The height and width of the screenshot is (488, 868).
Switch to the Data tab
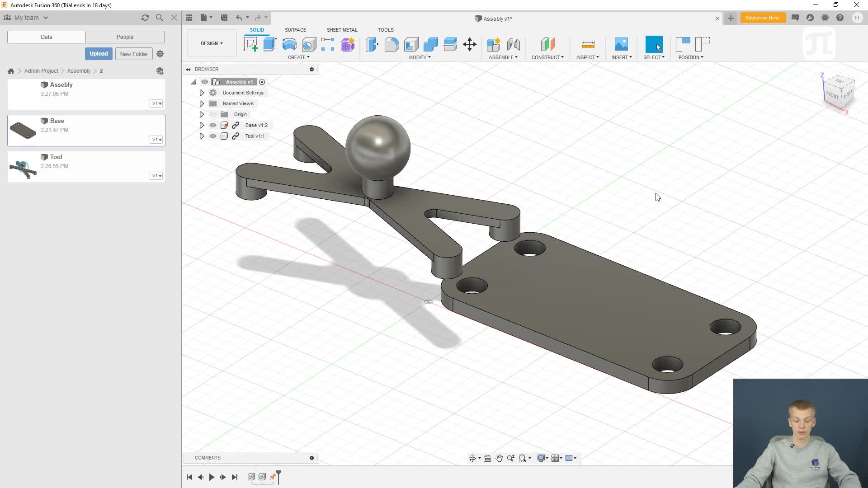(x=47, y=37)
